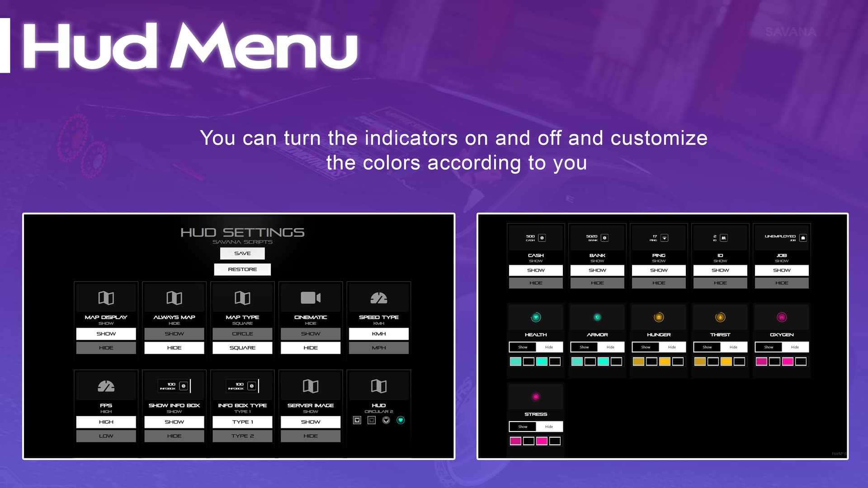The image size is (868, 488).
Task: Click the Speed Type speedometer icon
Action: pyautogui.click(x=379, y=298)
